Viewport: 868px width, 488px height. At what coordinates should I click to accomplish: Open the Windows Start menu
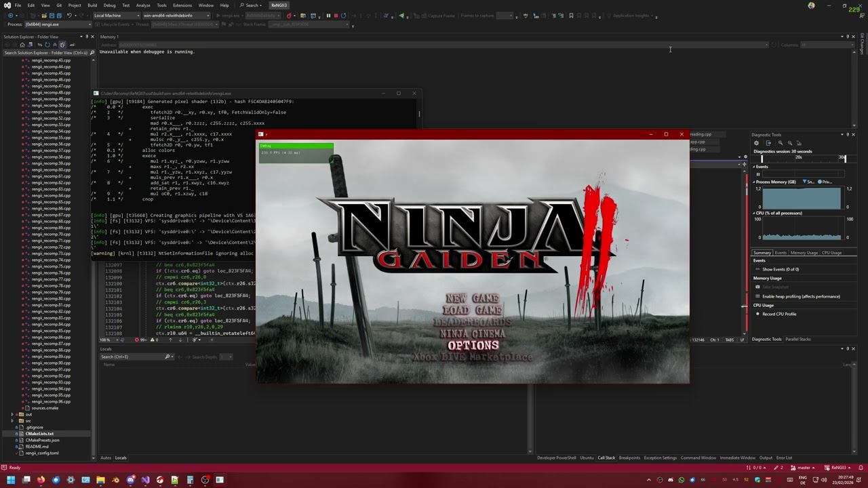10,480
